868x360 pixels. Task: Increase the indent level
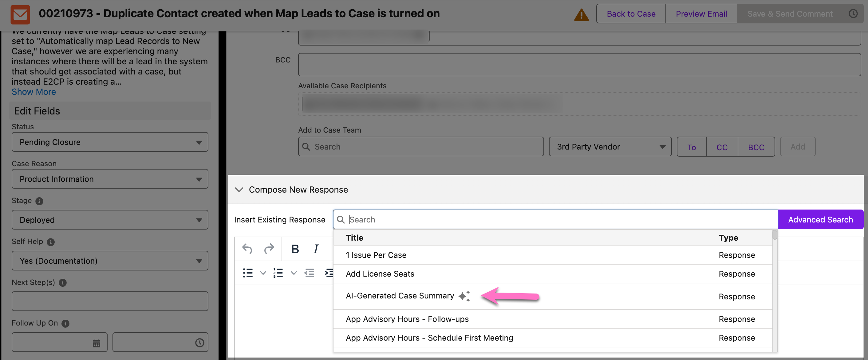click(x=329, y=273)
